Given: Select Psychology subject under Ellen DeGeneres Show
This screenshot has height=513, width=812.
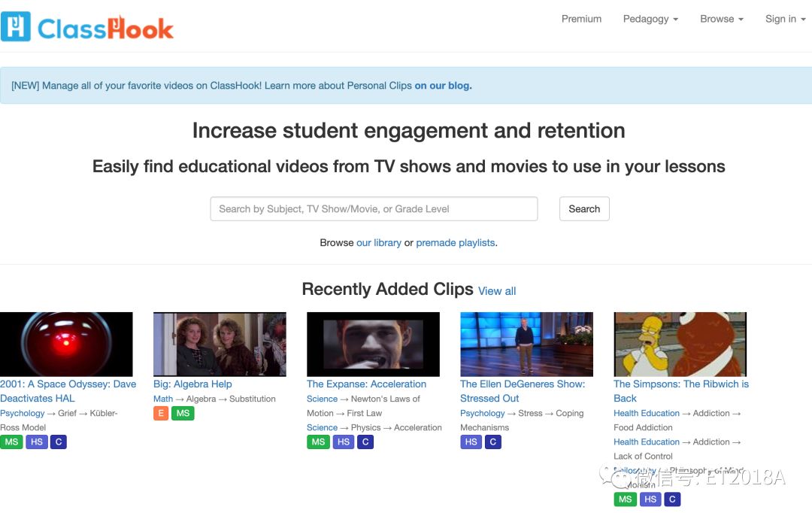Looking at the screenshot, I should 482,413.
